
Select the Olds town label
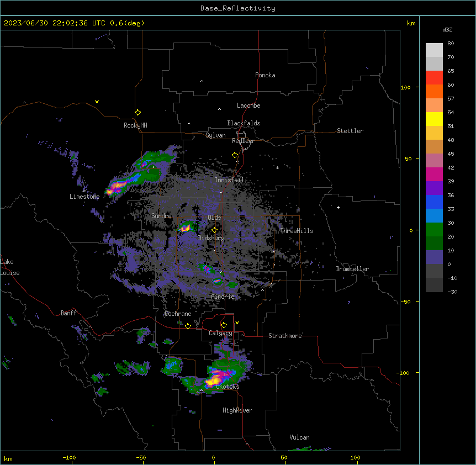[214, 218]
